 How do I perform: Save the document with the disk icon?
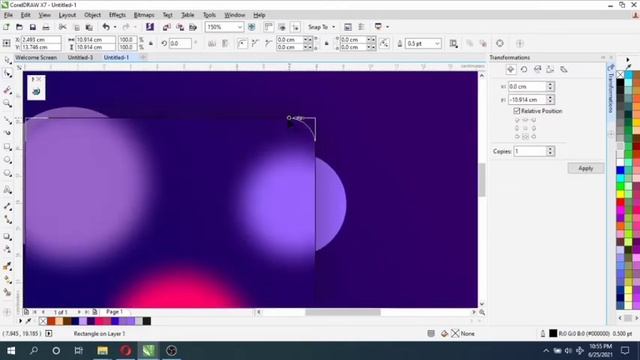(x=33, y=27)
